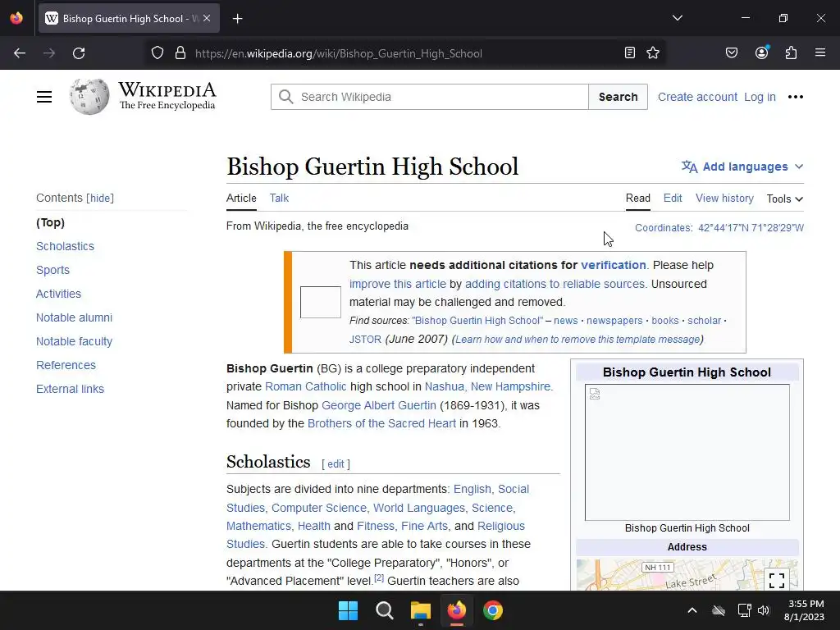Image resolution: width=840 pixels, height=630 pixels.
Task: List all tabs using the chevron button
Action: point(677,18)
